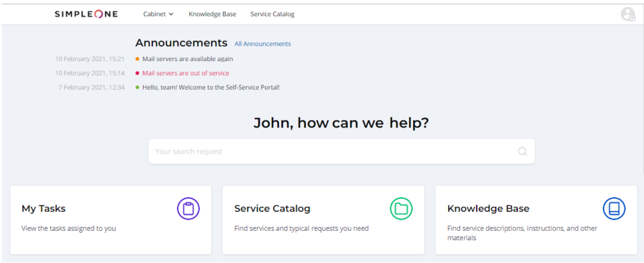644x263 pixels.
Task: Click the search magnifier icon
Action: (x=522, y=151)
